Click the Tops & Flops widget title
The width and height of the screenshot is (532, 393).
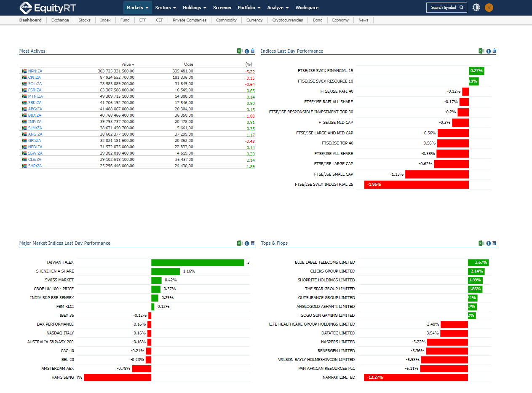pyautogui.click(x=274, y=243)
